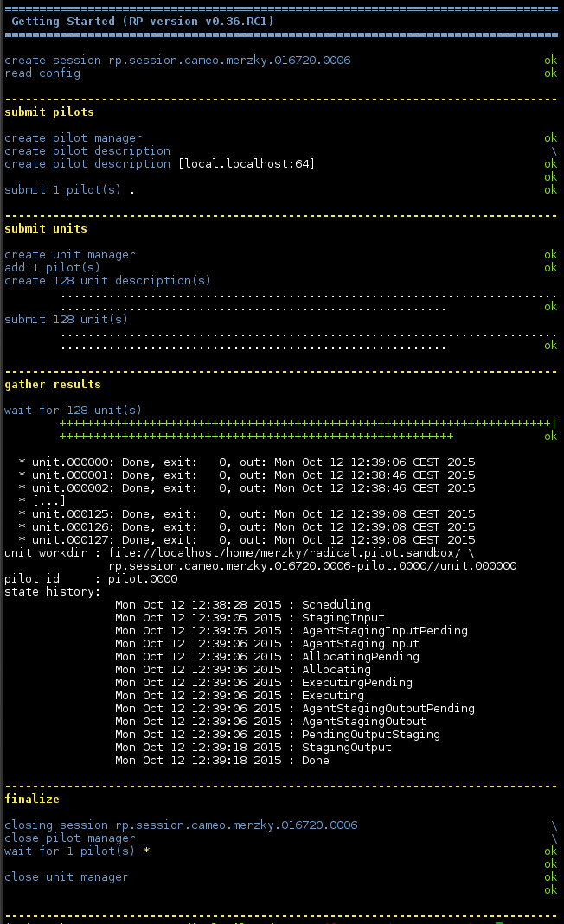
Task: Click the 'AllocatingPending' state entry
Action: pyautogui.click(x=267, y=656)
